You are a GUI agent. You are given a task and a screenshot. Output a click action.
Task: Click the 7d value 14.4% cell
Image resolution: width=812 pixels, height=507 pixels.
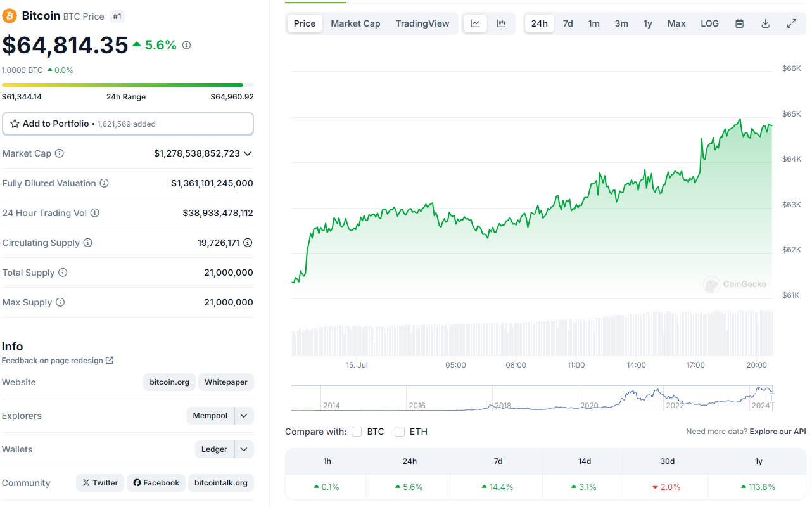point(497,487)
